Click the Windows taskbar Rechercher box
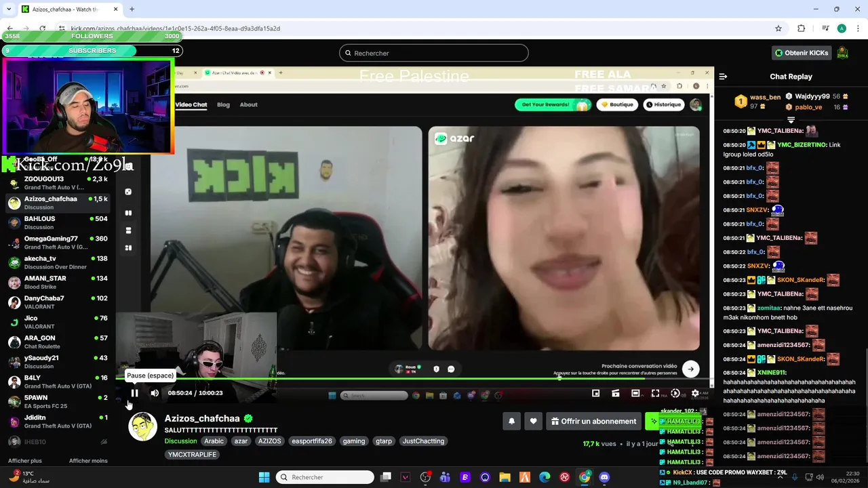The width and height of the screenshot is (868, 488). coord(326,477)
